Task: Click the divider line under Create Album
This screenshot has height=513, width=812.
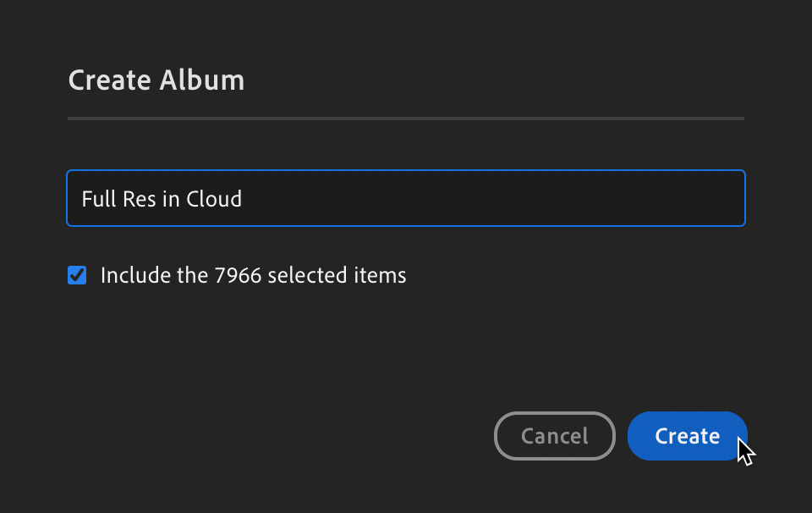Action: click(406, 119)
